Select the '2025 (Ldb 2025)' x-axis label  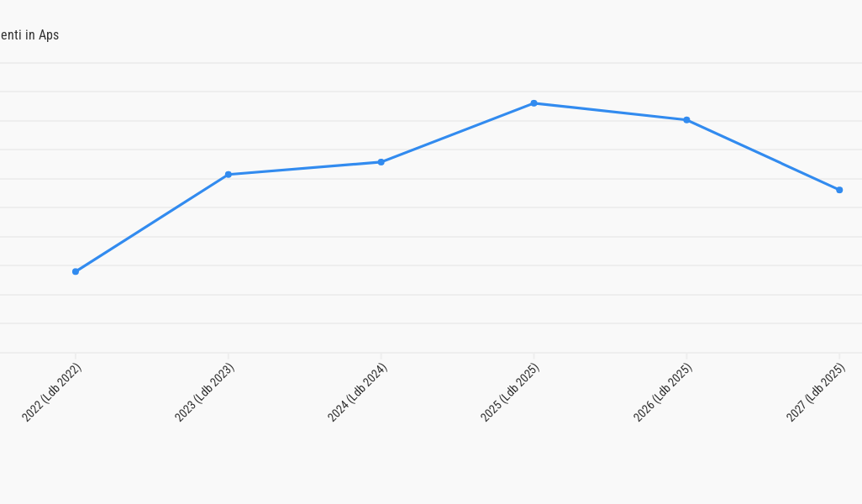coord(511,392)
